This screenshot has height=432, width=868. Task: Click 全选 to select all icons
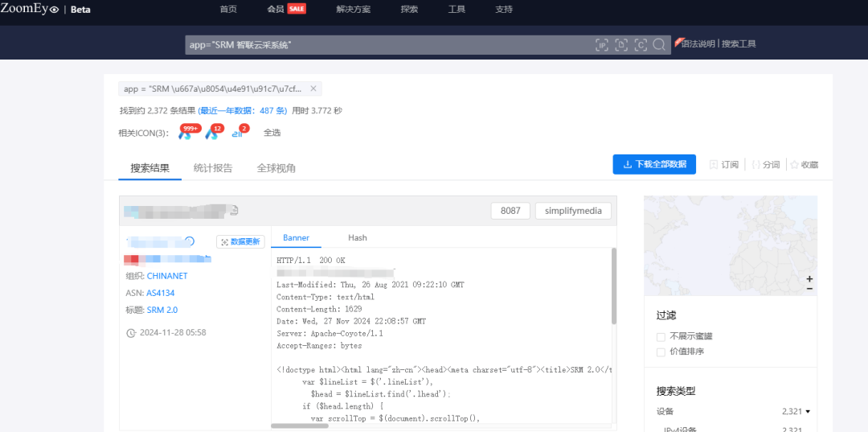[x=272, y=133]
